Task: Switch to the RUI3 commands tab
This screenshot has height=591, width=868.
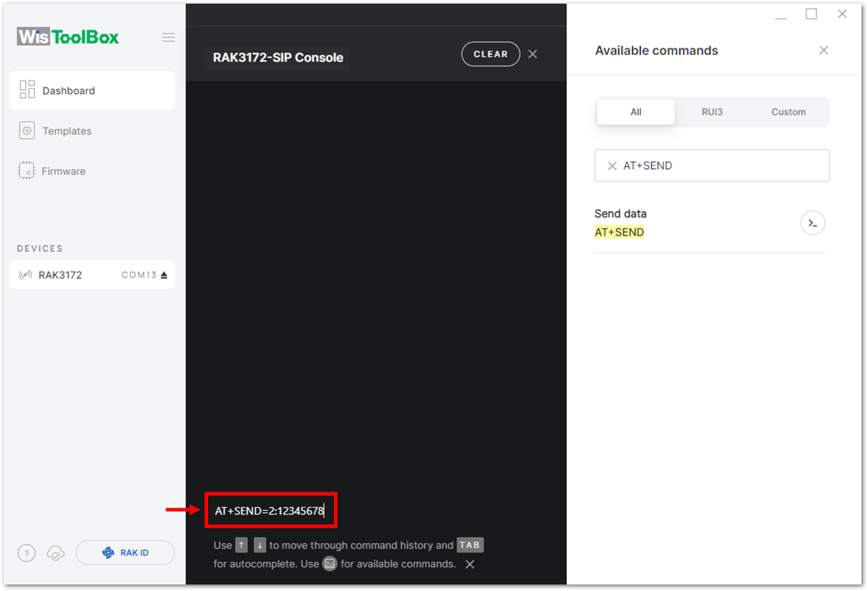Action: coord(712,112)
